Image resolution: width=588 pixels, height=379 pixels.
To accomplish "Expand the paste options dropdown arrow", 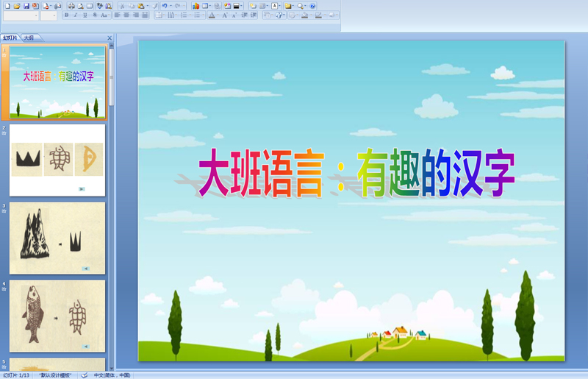I will pos(148,6).
